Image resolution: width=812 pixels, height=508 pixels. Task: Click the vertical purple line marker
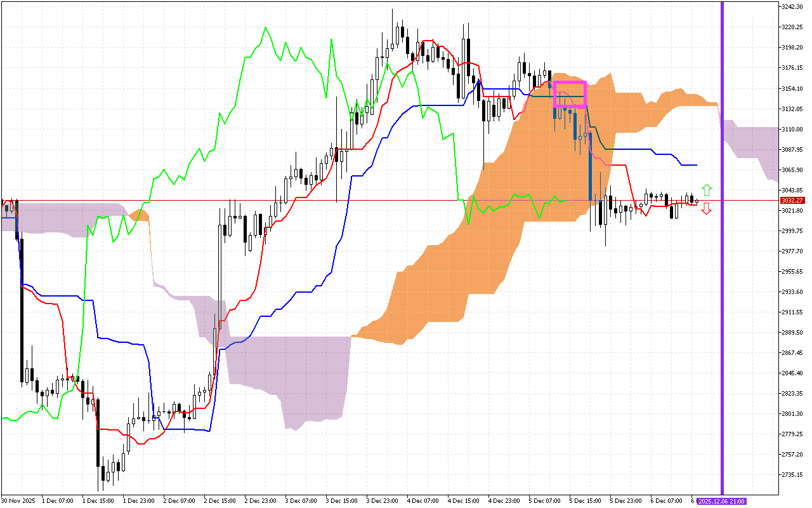point(722,254)
